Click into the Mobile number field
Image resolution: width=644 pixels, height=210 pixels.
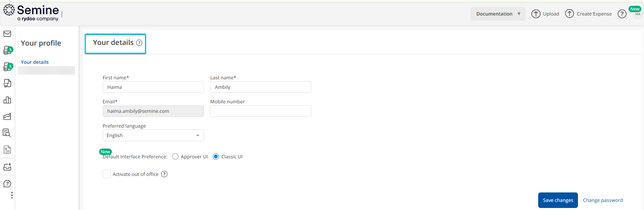pyautogui.click(x=260, y=111)
